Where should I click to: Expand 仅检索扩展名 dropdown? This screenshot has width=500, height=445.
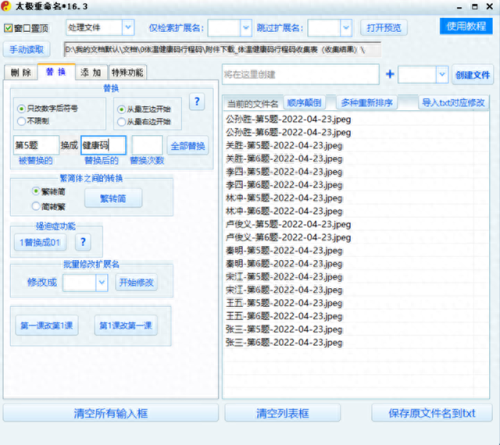(246, 28)
